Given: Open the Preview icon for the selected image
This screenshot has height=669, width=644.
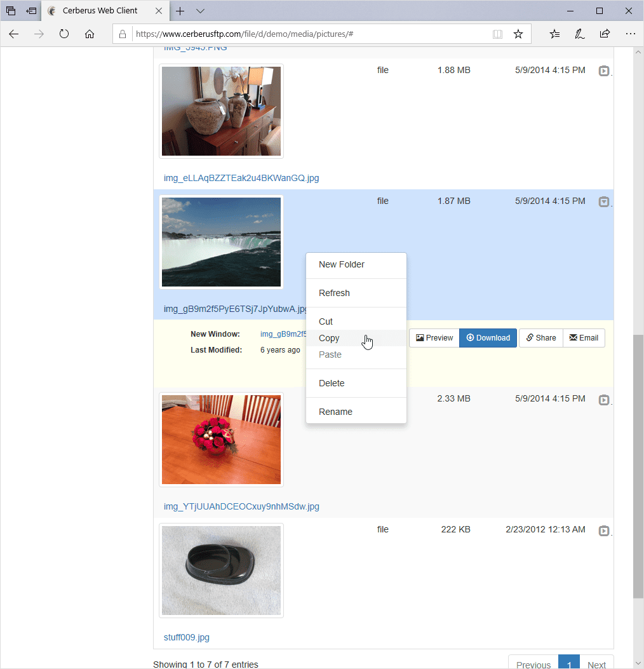Looking at the screenshot, I should pos(434,337).
